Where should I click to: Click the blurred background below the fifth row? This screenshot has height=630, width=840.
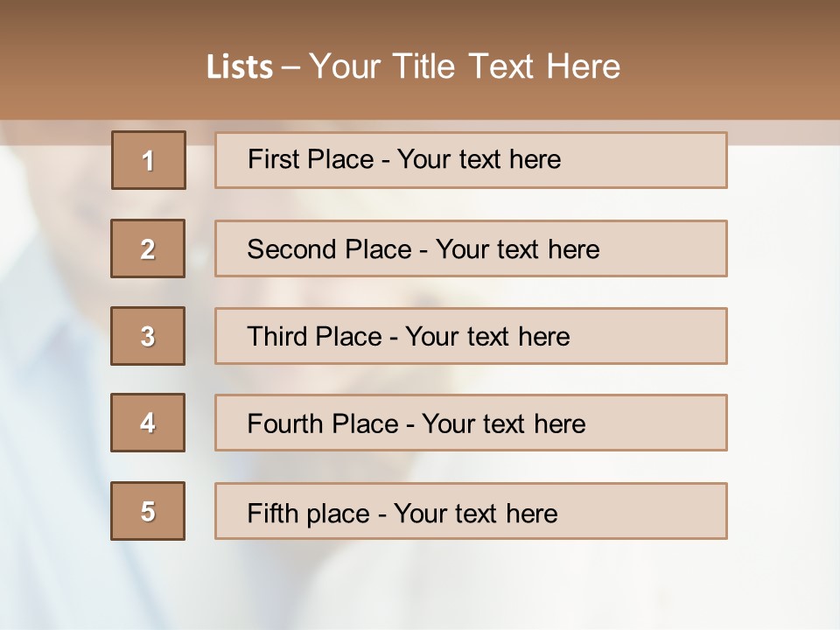pyautogui.click(x=420, y=586)
